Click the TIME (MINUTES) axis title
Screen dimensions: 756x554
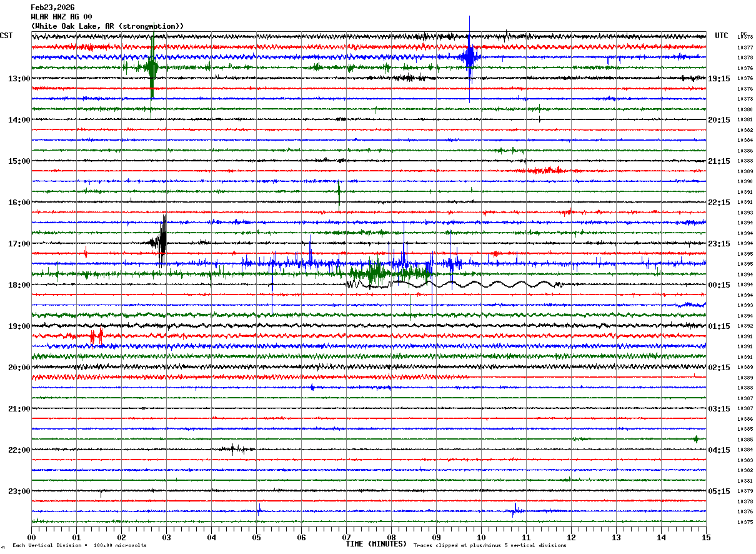(376, 544)
